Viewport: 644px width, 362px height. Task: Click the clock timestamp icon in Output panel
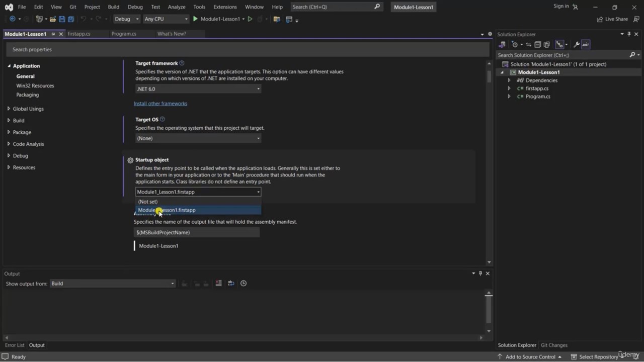pos(244,283)
